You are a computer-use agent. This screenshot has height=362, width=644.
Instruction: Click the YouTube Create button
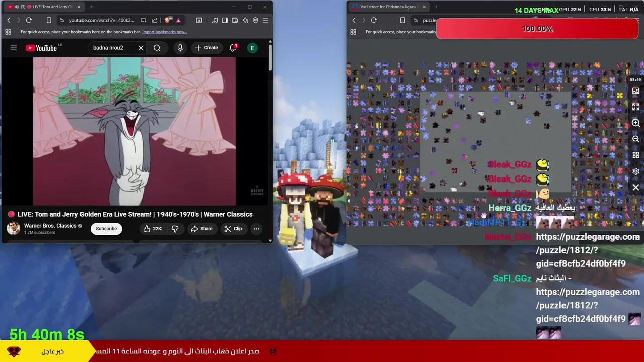[207, 48]
